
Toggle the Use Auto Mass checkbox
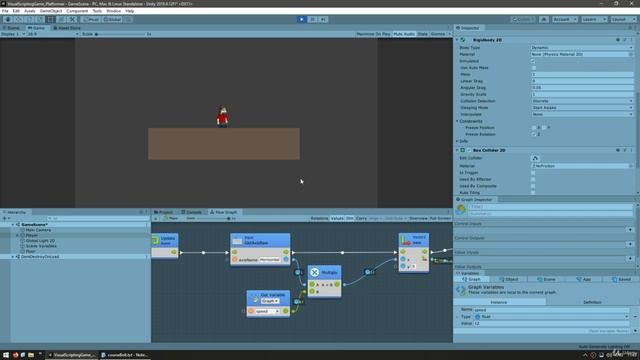tap(533, 68)
